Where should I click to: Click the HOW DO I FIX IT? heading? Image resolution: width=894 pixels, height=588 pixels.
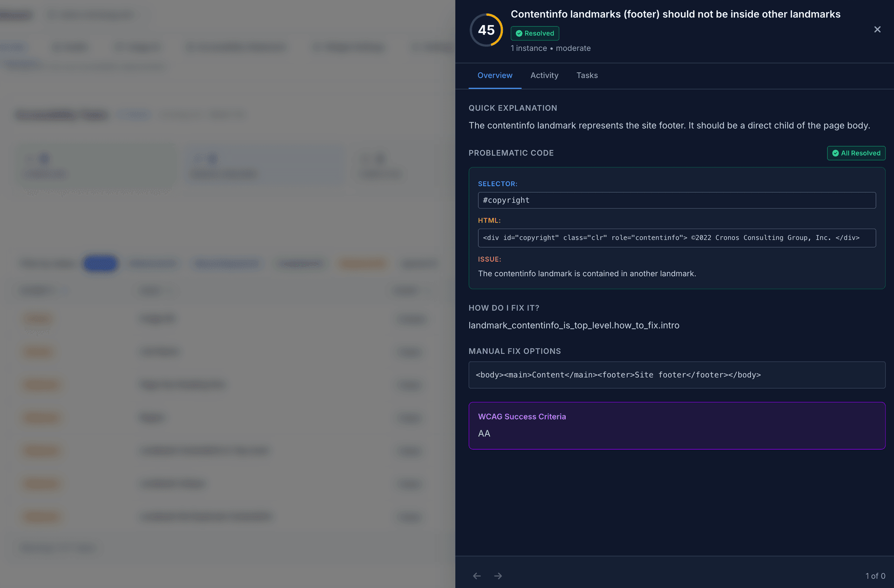click(x=504, y=308)
